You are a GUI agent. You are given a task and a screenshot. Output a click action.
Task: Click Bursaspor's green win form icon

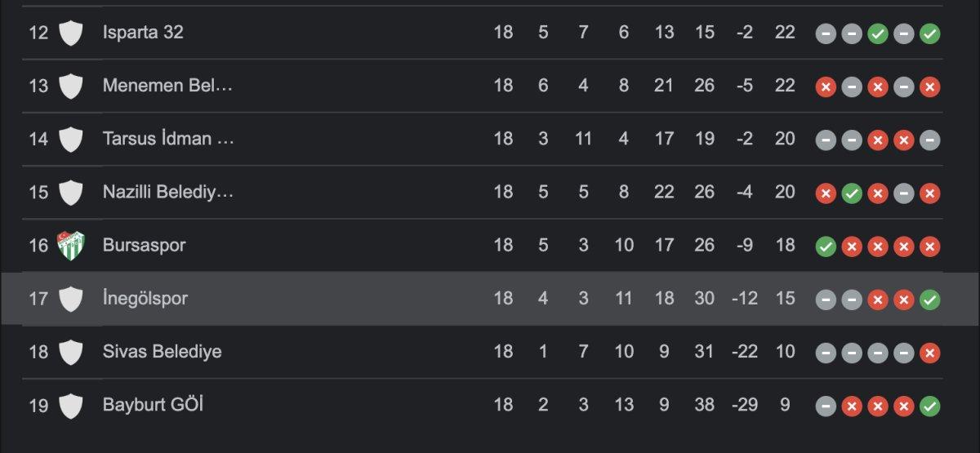coord(826,246)
